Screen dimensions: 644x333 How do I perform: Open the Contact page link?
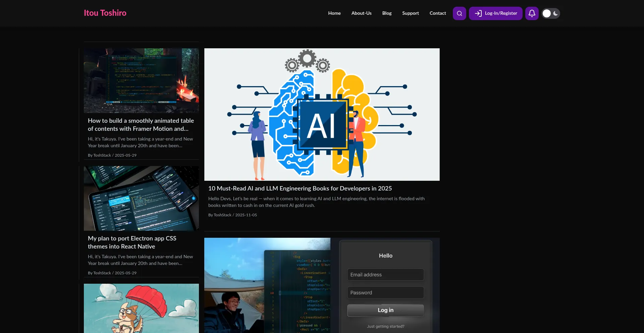[437, 13]
